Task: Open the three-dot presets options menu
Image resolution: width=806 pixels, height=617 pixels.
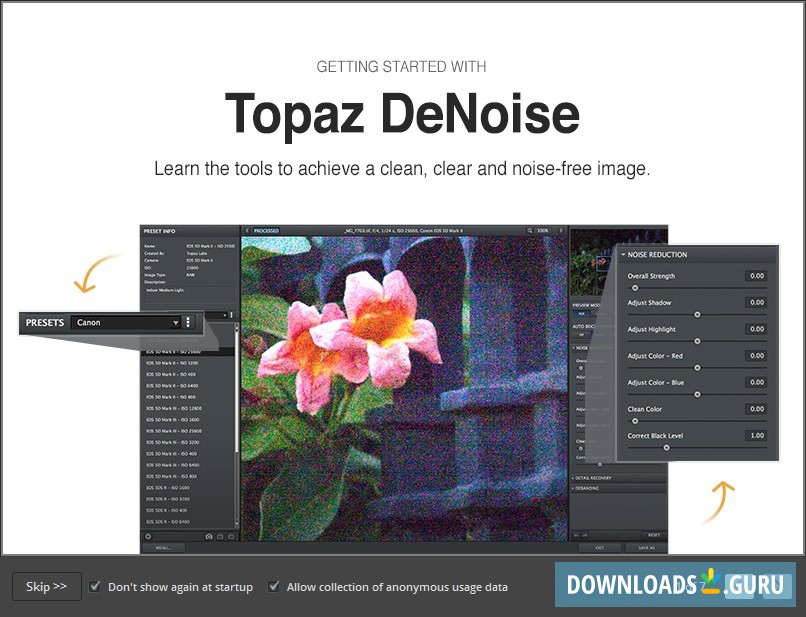Action: pos(188,322)
